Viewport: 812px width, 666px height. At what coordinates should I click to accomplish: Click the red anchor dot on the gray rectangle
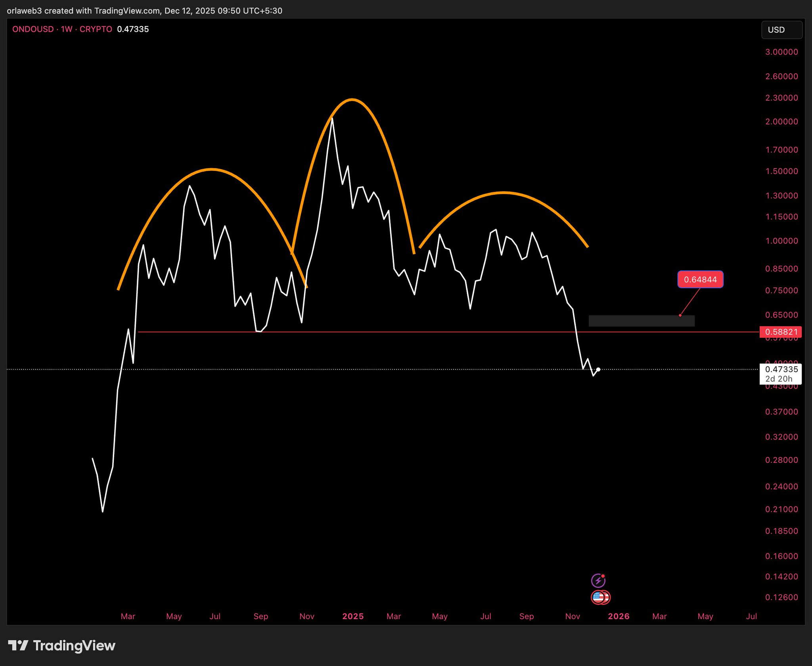tap(680, 316)
